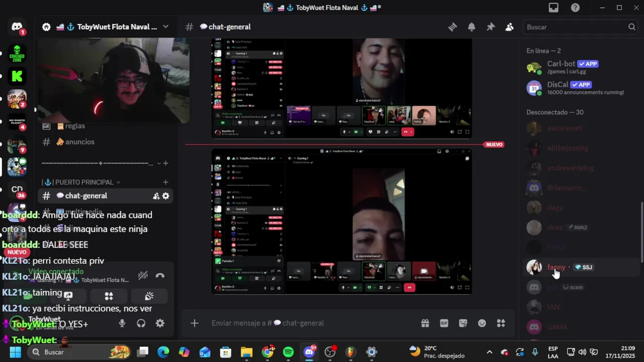Start an activity from voice panel

point(109,296)
